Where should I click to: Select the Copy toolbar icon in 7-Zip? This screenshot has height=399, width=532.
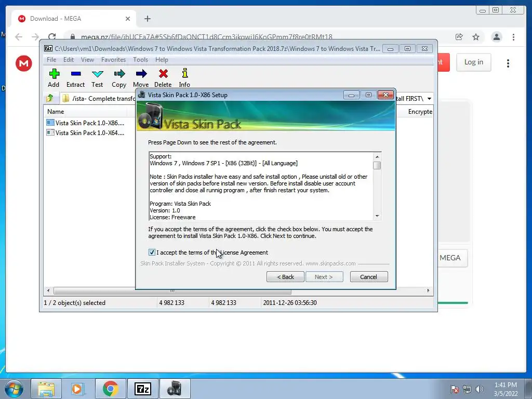(119, 78)
